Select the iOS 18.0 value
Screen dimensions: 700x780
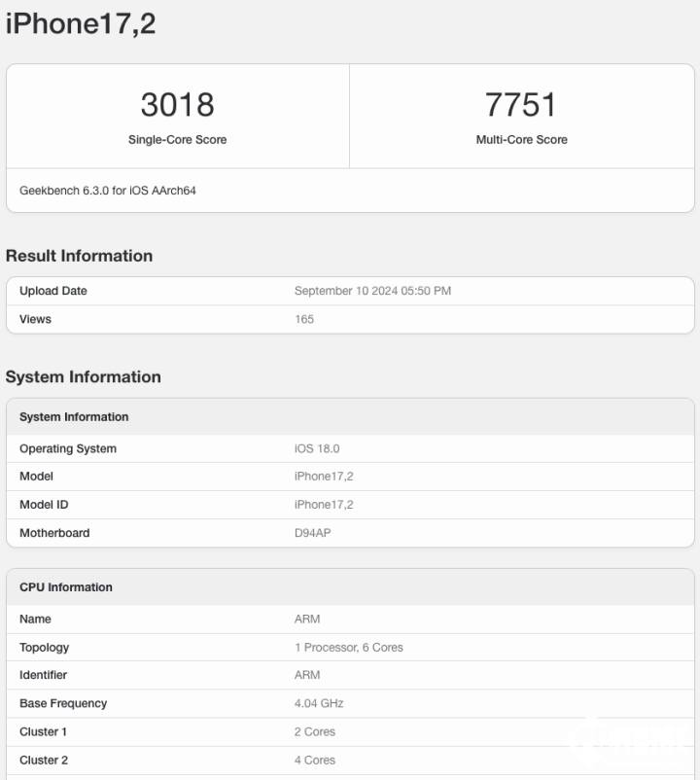click(317, 448)
